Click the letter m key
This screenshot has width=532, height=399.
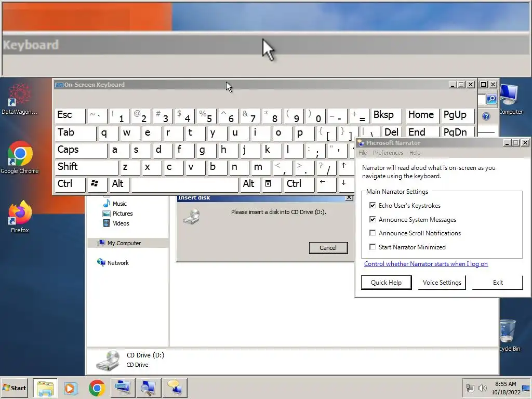click(x=261, y=167)
